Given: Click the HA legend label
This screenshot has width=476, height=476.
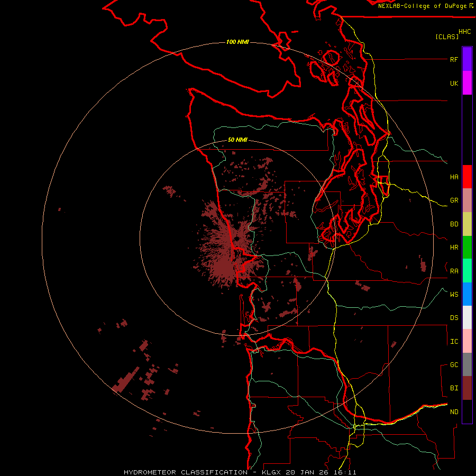Looking at the screenshot, I should click(x=454, y=177).
